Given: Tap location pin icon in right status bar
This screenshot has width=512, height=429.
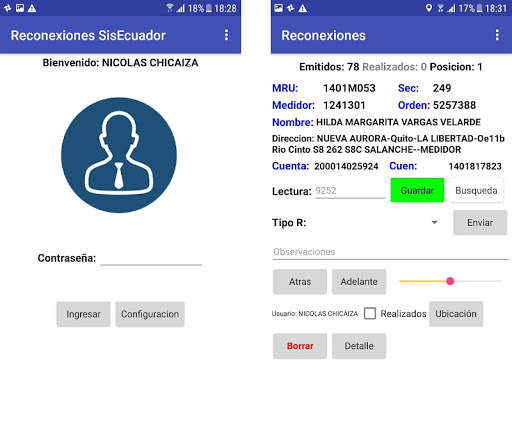Looking at the screenshot, I should (429, 8).
